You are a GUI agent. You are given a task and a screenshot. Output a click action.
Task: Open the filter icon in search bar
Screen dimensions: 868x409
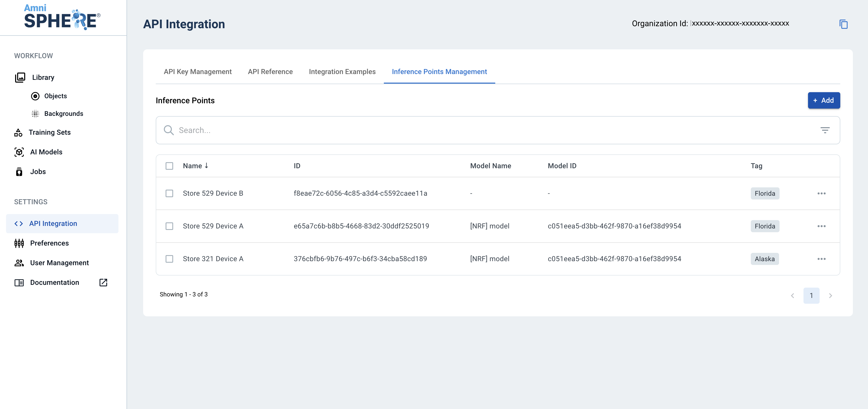pyautogui.click(x=825, y=130)
